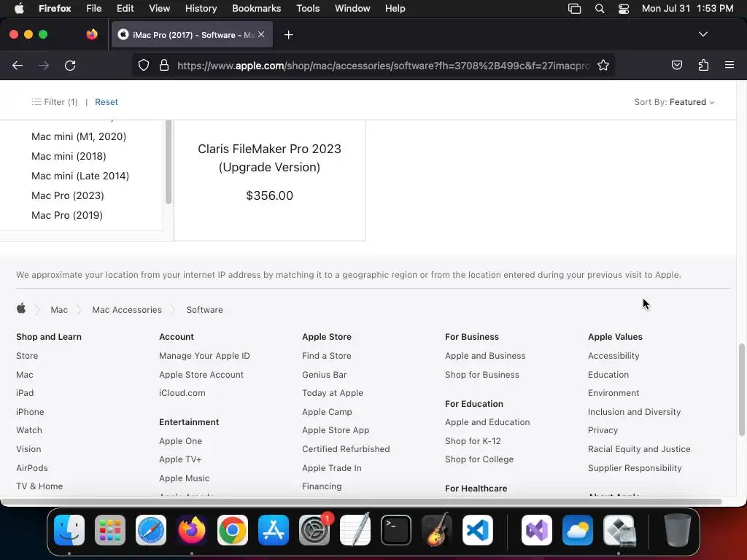Click the page vertical scrollbar thumb
Viewport: 747px width, 560px height.
click(x=741, y=389)
